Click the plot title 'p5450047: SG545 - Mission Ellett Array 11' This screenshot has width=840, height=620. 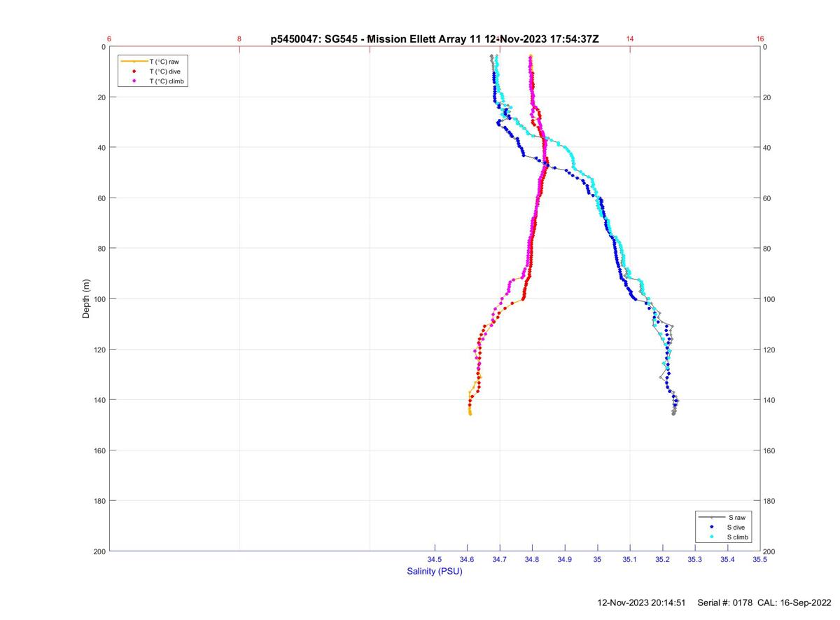[377, 39]
